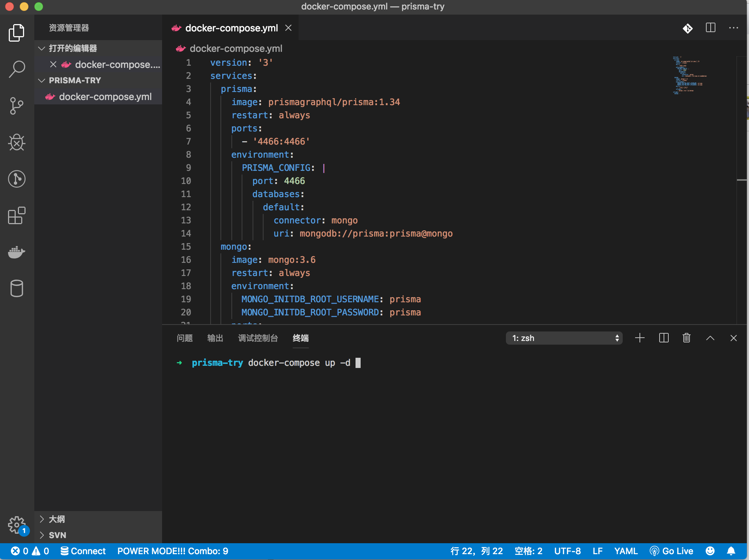Open the Debug view icon
The width and height of the screenshot is (749, 560).
point(17,142)
